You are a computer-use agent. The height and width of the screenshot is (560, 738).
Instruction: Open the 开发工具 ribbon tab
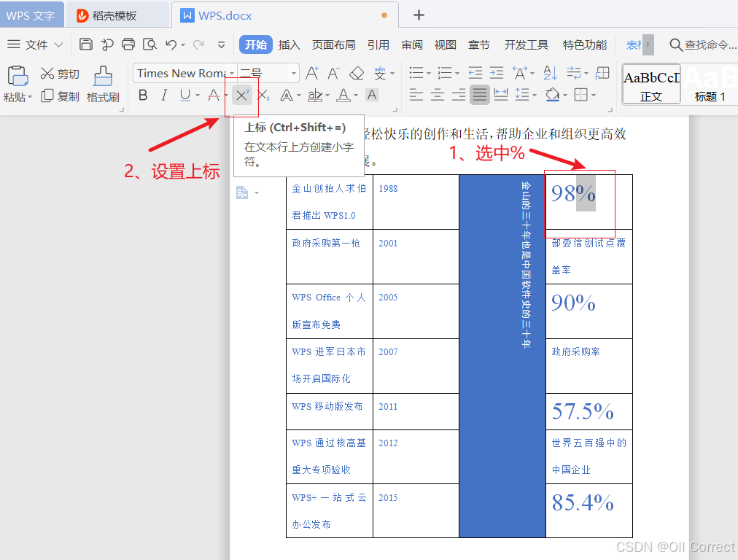click(527, 44)
